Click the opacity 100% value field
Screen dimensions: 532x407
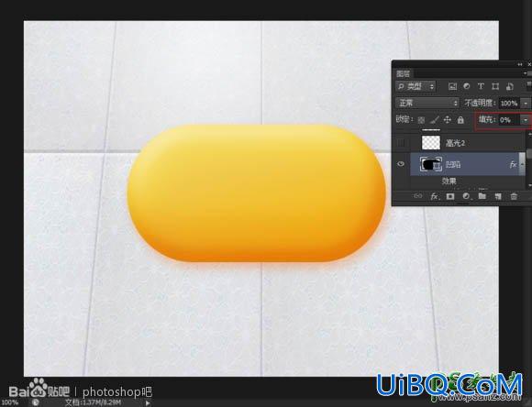click(510, 103)
